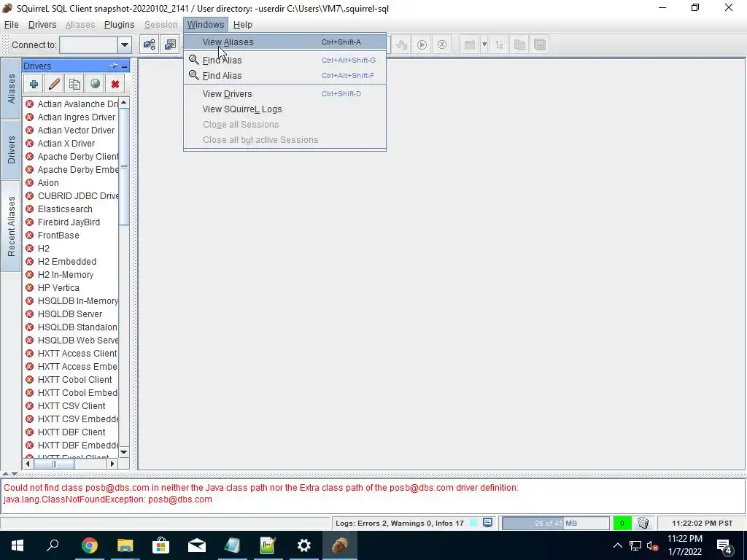Select the FrontBase driver entry

coord(71,236)
